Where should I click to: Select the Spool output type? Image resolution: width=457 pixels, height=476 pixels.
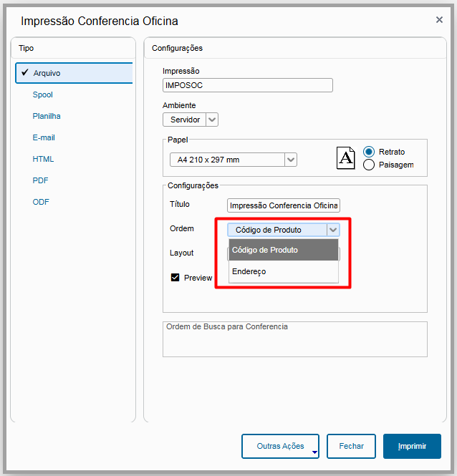[42, 94]
